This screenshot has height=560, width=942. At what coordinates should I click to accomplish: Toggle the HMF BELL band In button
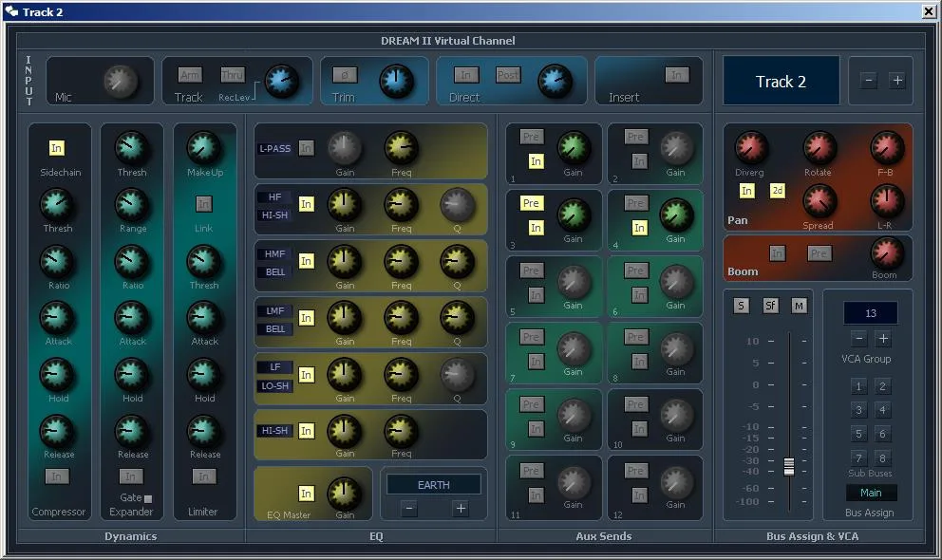[307, 261]
